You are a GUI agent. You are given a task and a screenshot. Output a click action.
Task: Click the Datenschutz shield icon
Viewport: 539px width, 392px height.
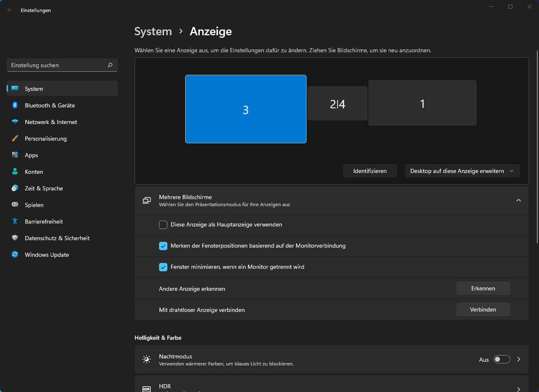(15, 238)
